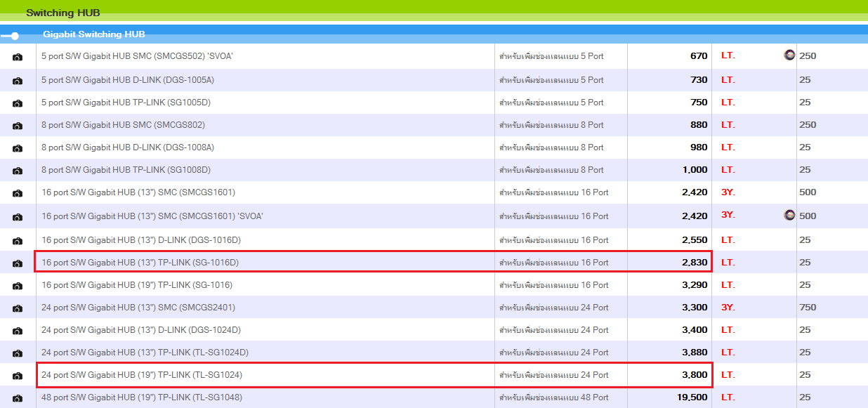View camera icon for D-LINK DGS-1016D
The image size is (868, 408).
[x=18, y=241]
